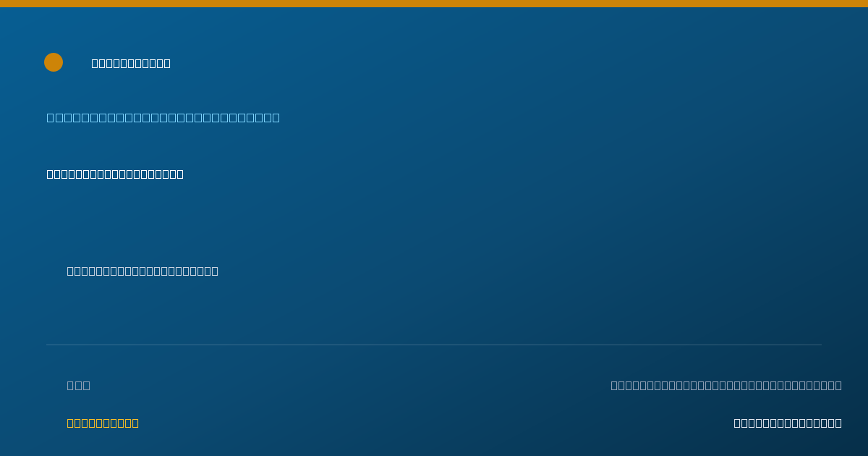Click the orange circle logo icon

(x=54, y=62)
